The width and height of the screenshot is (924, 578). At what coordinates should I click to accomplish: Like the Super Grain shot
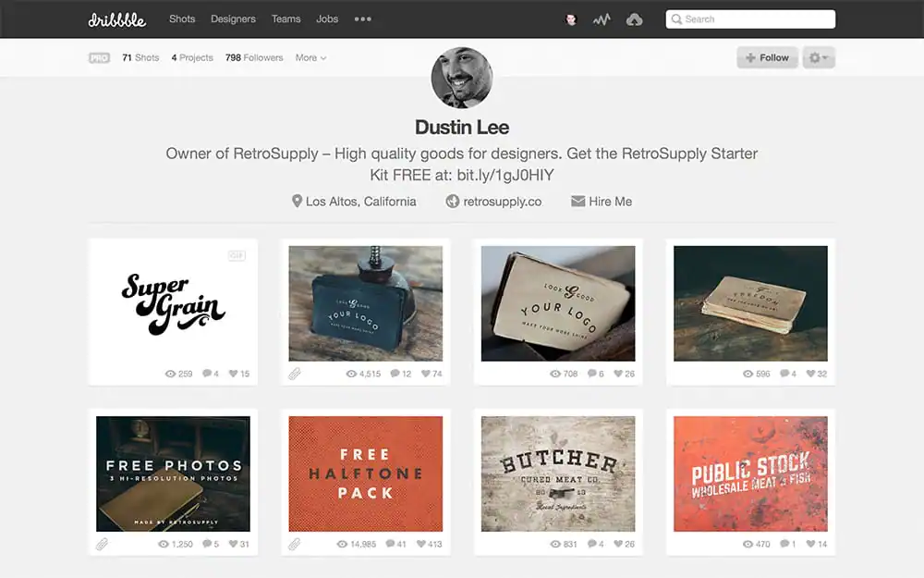click(x=233, y=374)
